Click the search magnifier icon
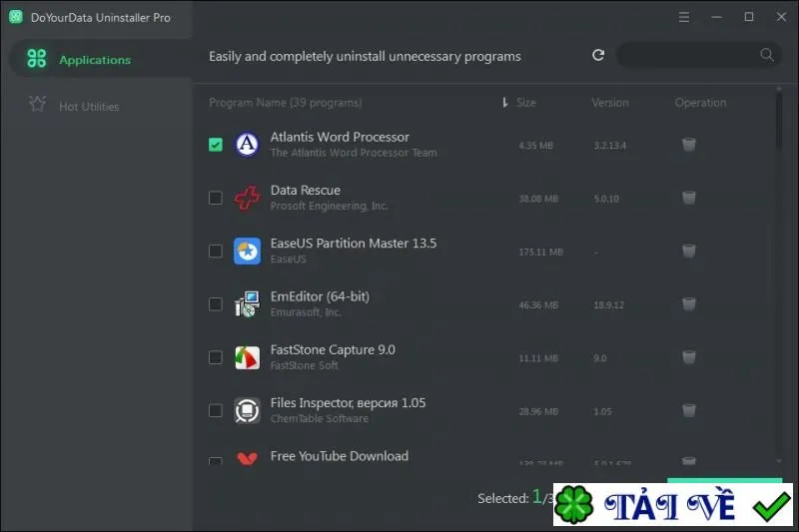Screen dimensions: 799x532 point(766,55)
